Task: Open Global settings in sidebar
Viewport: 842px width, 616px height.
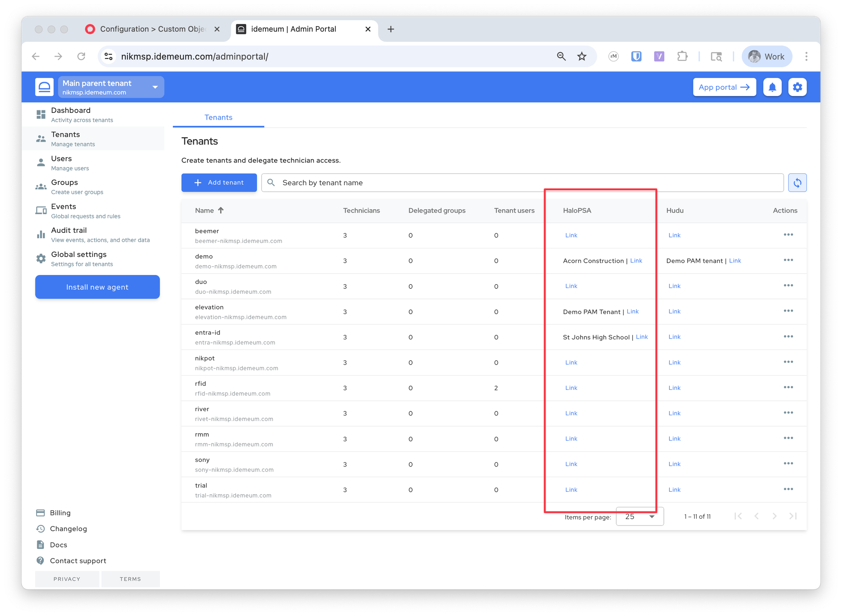Action: pos(93,259)
